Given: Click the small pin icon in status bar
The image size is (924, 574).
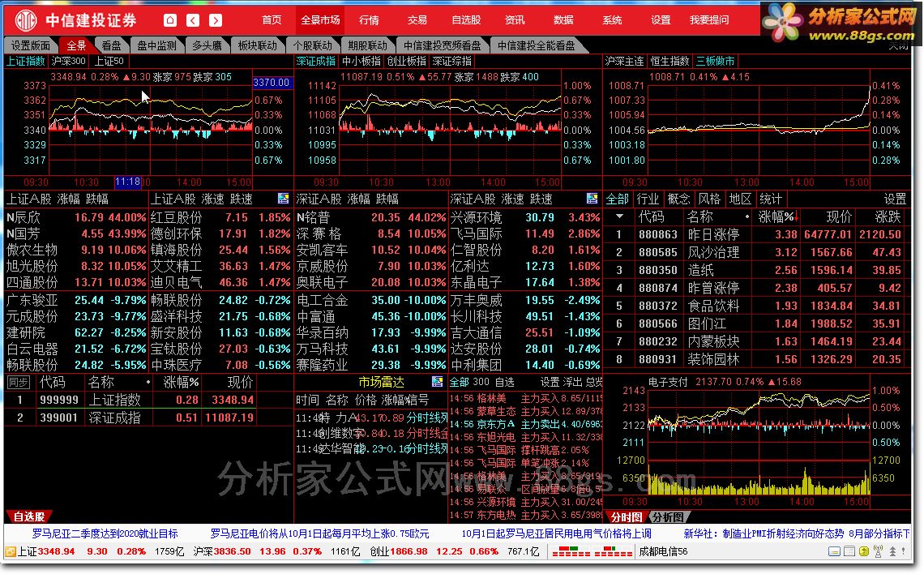Looking at the screenshot, I should point(905,551).
